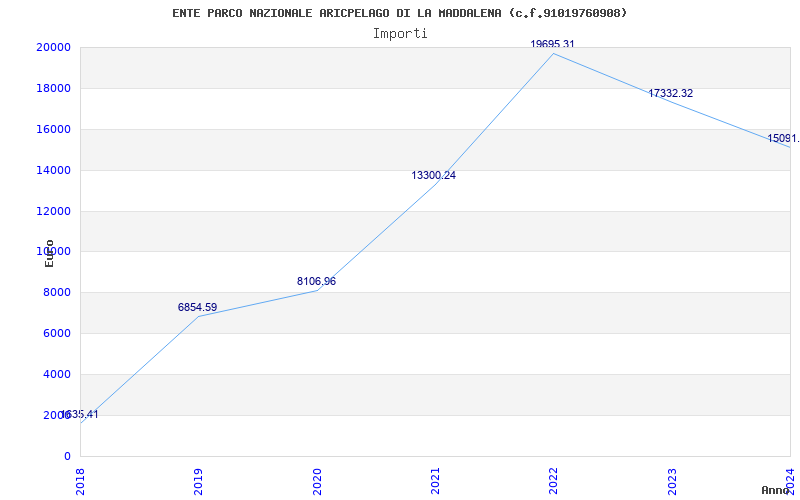The width and height of the screenshot is (800, 500).
Task: Click the y-axis value 6000
Action: coord(57,333)
